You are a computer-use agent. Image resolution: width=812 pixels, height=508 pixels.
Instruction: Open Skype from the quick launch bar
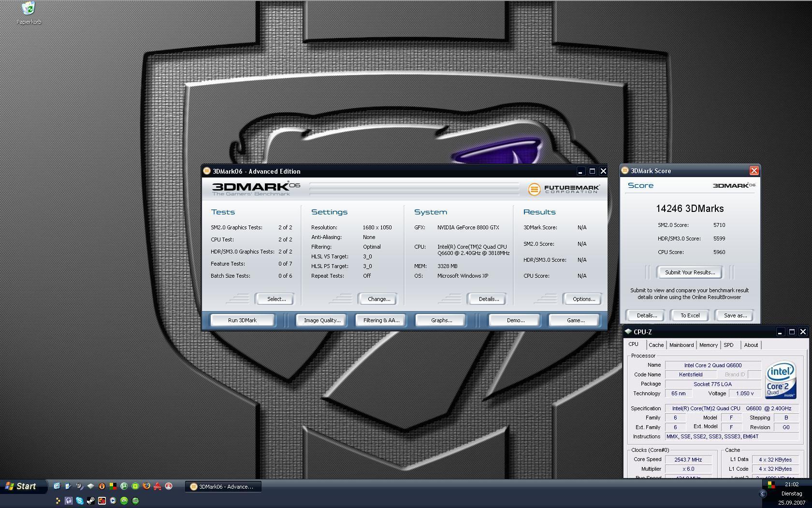click(79, 501)
